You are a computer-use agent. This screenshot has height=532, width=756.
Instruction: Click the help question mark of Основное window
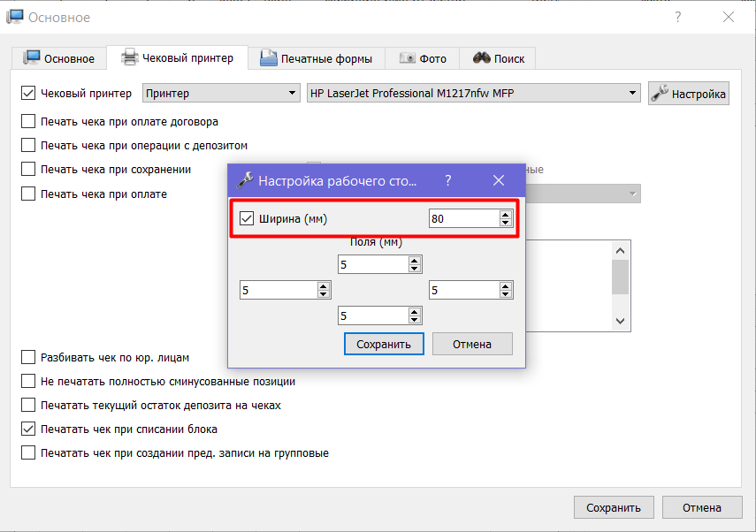(678, 17)
